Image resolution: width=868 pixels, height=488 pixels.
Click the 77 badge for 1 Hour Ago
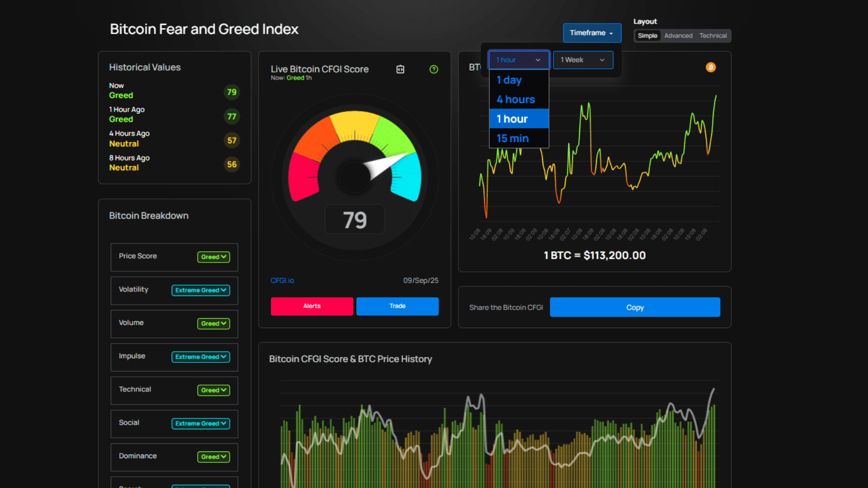pos(231,117)
